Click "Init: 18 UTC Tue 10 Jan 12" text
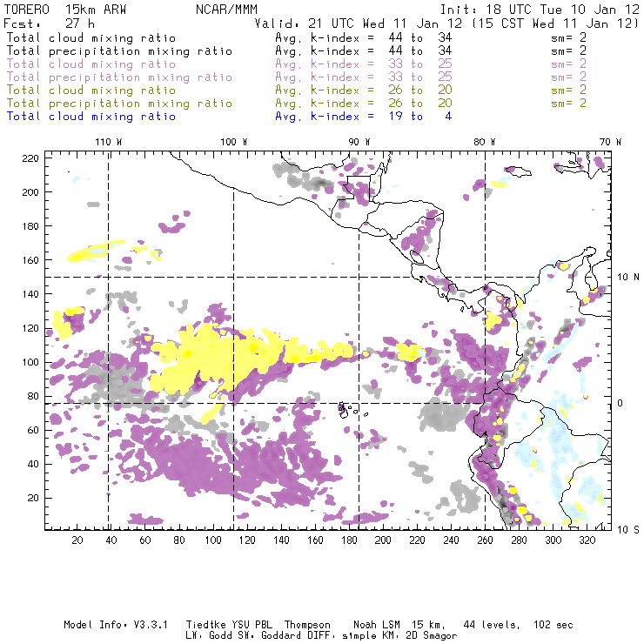Image resolution: width=644 pixels, height=644 pixels. pos(540,10)
